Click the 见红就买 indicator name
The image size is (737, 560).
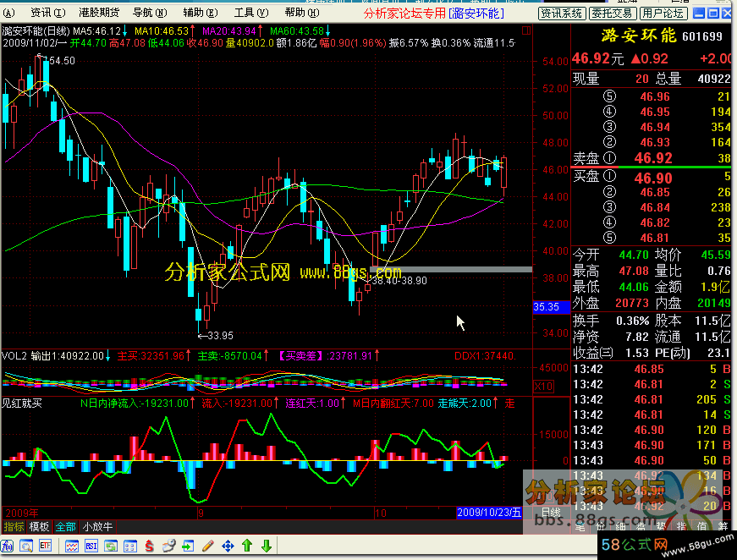click(x=22, y=404)
